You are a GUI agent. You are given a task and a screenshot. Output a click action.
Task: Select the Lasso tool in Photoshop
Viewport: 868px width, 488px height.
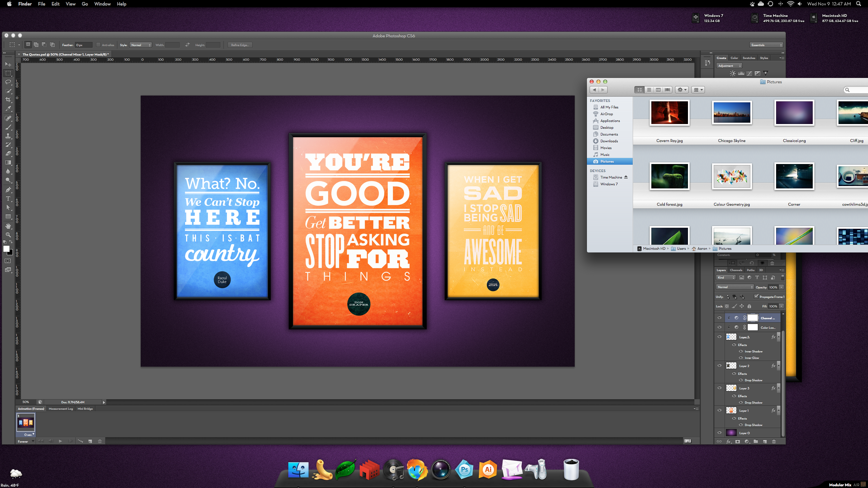point(8,82)
